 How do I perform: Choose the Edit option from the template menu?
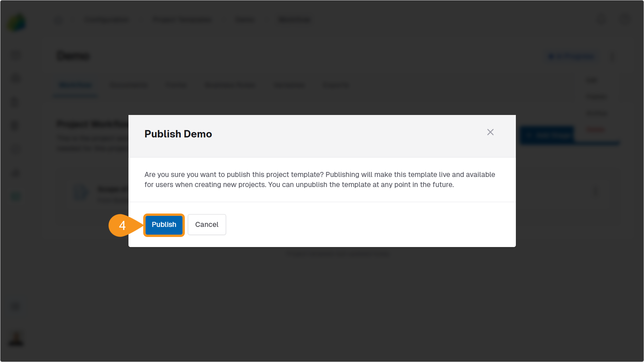coord(592,80)
